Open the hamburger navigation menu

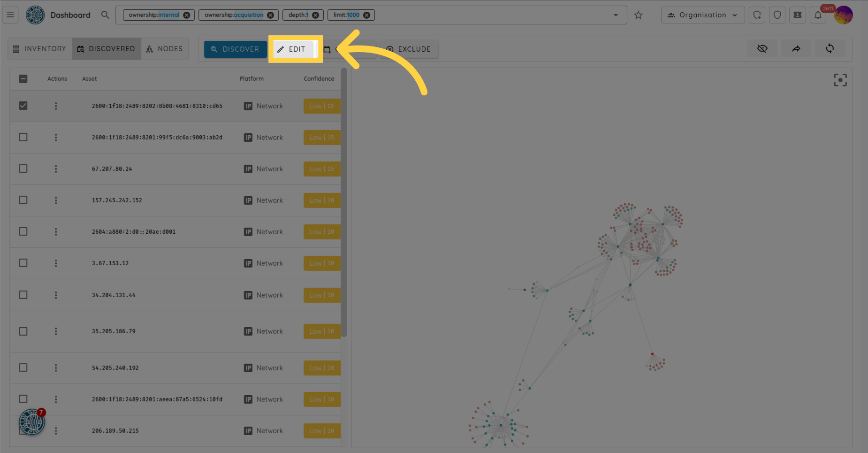point(10,15)
